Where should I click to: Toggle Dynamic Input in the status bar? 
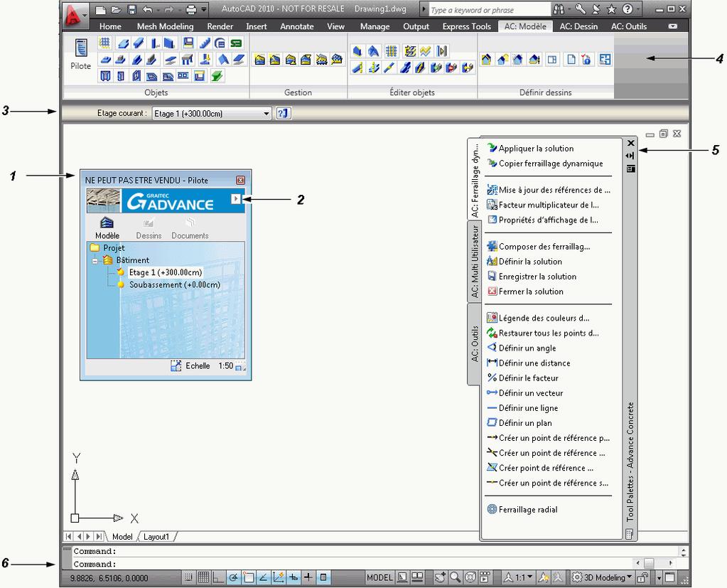pyautogui.click(x=293, y=577)
